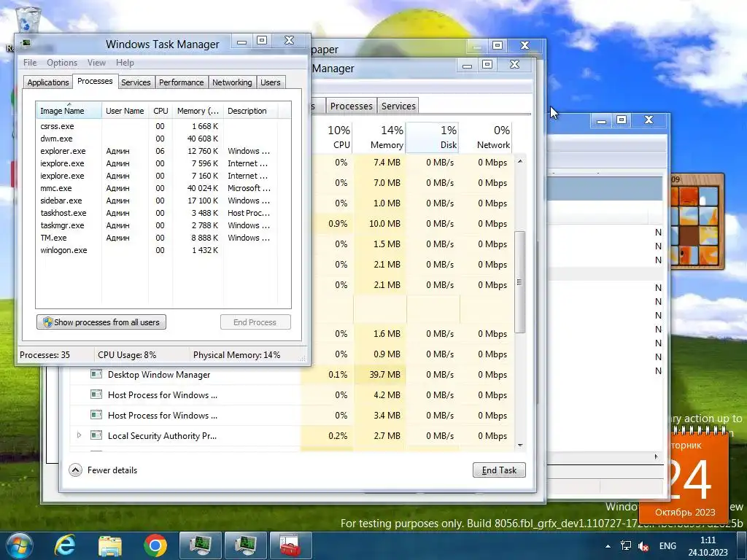Screen dimensions: 747x560
Task: Sort by Description column
Action: (251, 111)
